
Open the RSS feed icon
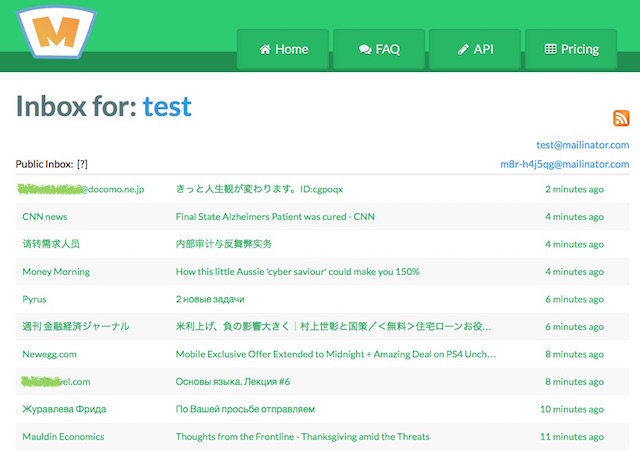click(x=621, y=118)
